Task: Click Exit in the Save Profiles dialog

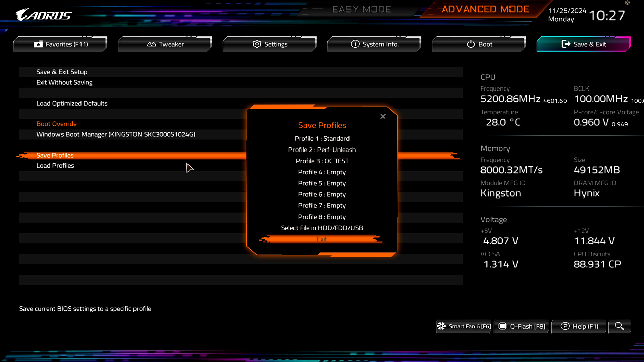Action: click(x=322, y=239)
